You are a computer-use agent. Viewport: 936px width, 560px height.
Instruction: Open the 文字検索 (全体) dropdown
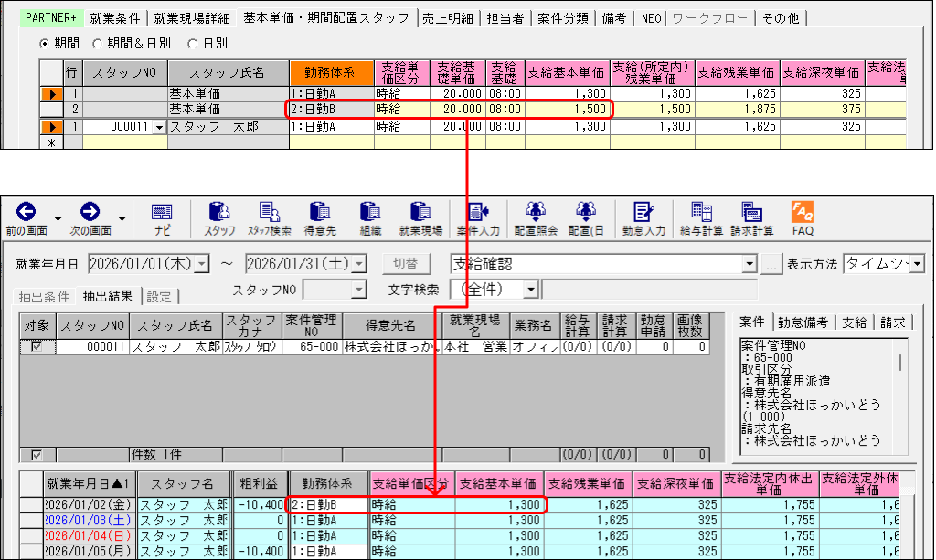pyautogui.click(x=531, y=288)
